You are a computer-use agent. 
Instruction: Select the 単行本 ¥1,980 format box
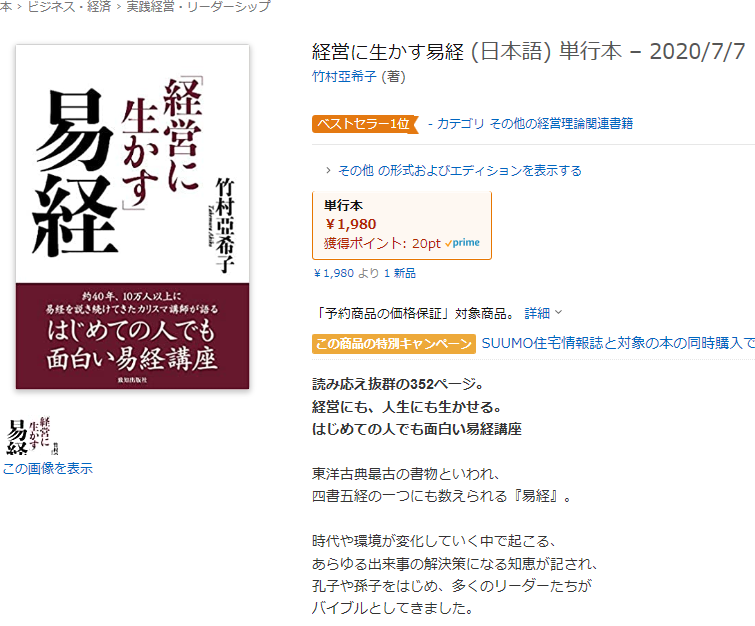click(402, 225)
